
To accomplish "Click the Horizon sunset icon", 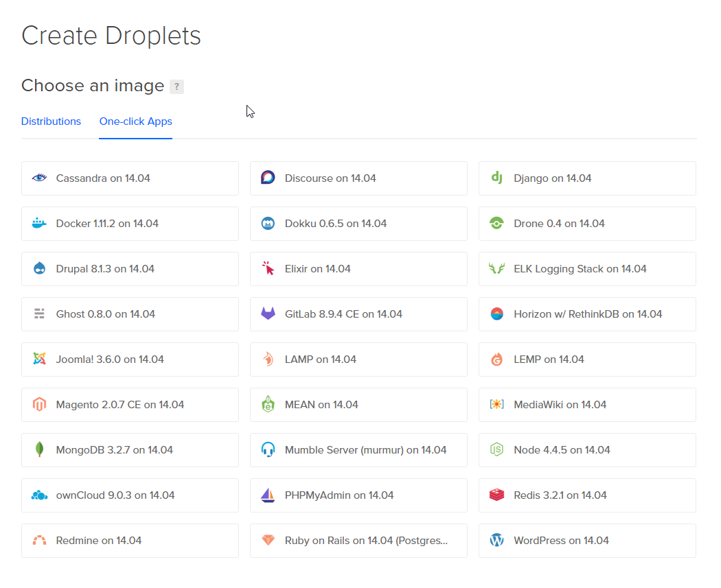I will point(496,314).
